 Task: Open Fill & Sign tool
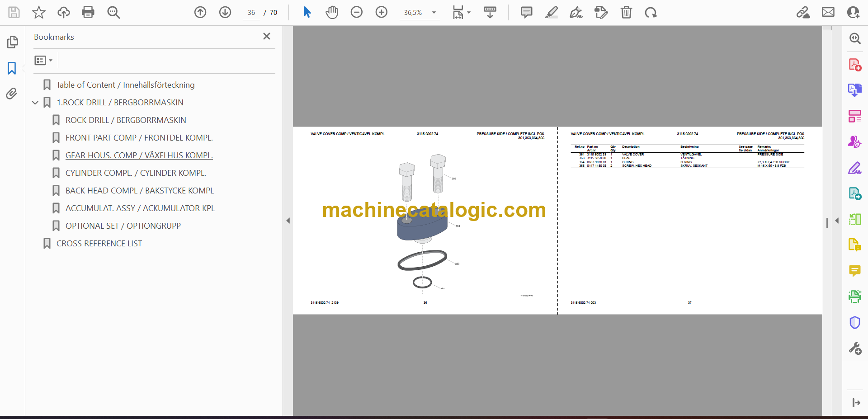coord(855,168)
